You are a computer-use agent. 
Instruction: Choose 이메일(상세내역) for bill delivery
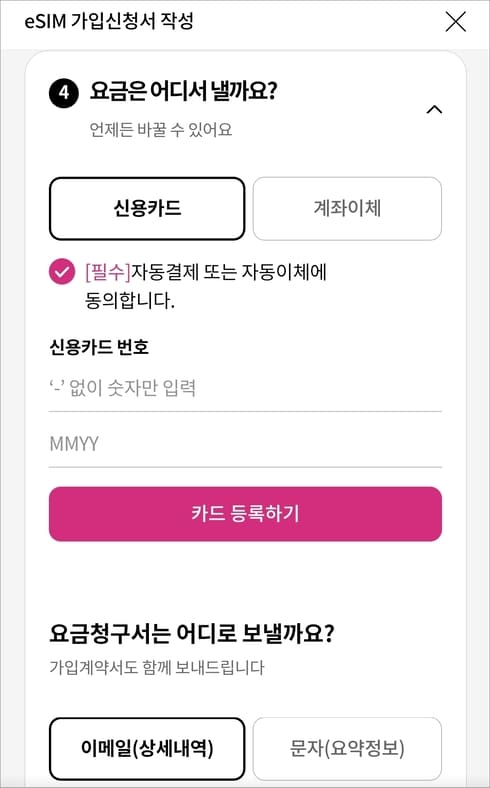(x=147, y=749)
